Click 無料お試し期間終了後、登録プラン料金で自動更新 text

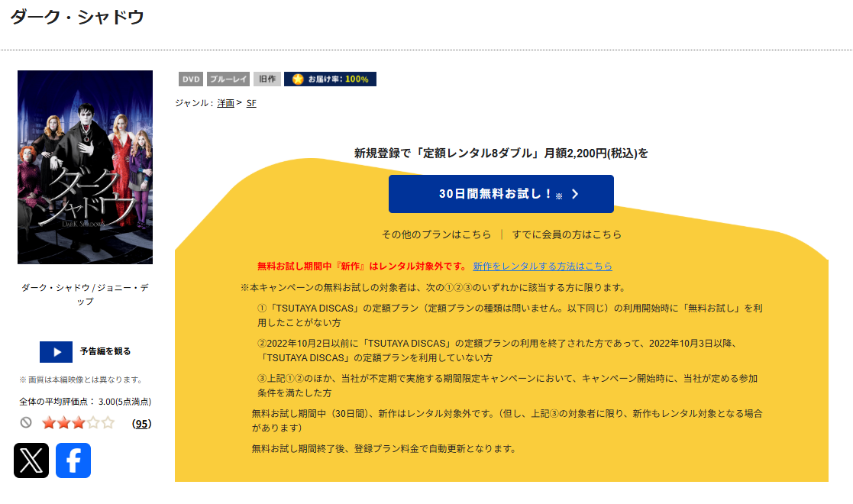[x=385, y=448]
